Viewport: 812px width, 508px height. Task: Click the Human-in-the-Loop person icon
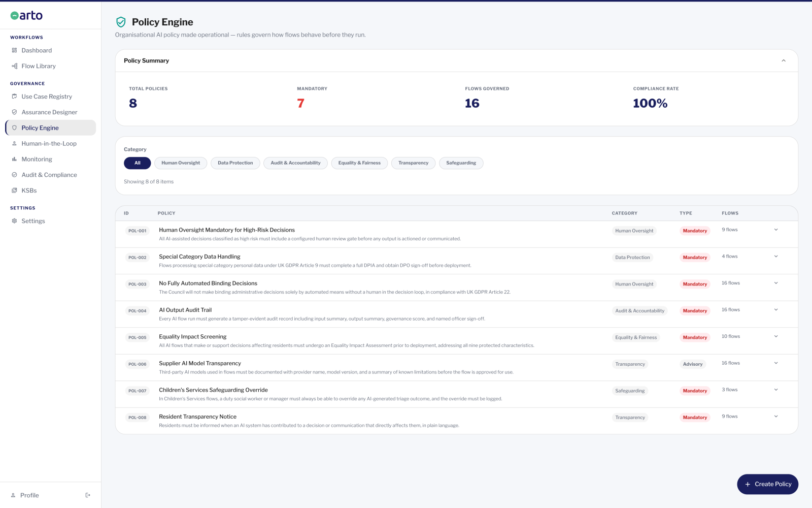(x=14, y=144)
